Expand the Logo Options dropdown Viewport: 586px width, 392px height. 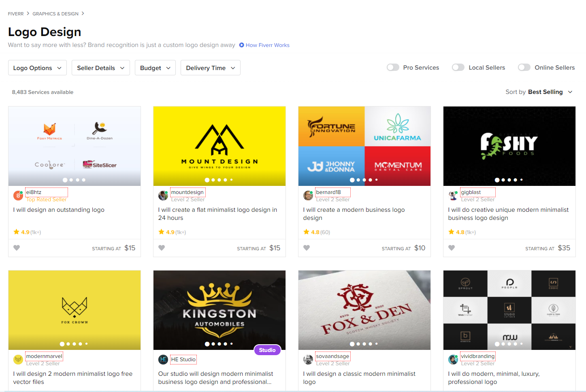coord(37,68)
